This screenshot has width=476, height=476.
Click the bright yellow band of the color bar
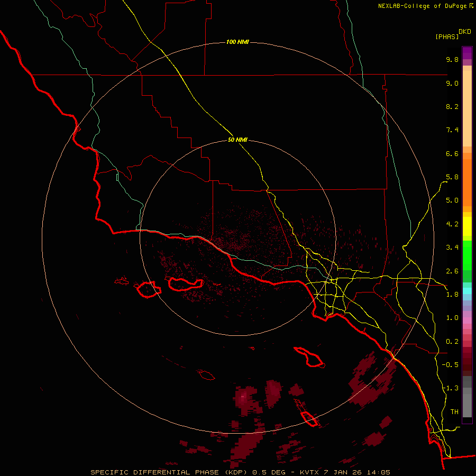(467, 226)
